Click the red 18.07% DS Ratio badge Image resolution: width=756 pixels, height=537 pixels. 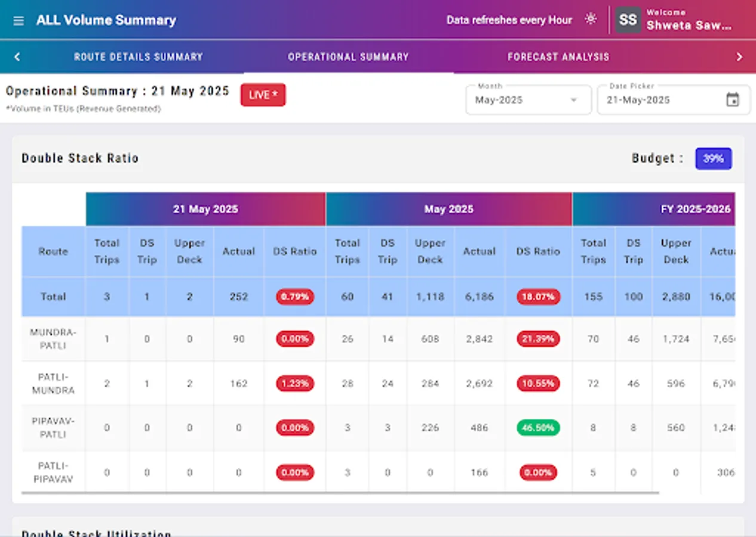click(x=538, y=297)
